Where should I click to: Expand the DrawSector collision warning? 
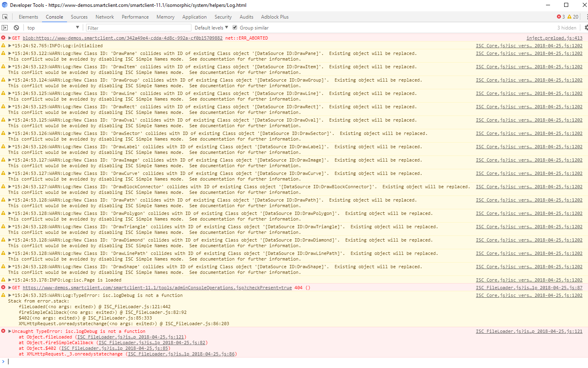tap(10, 133)
